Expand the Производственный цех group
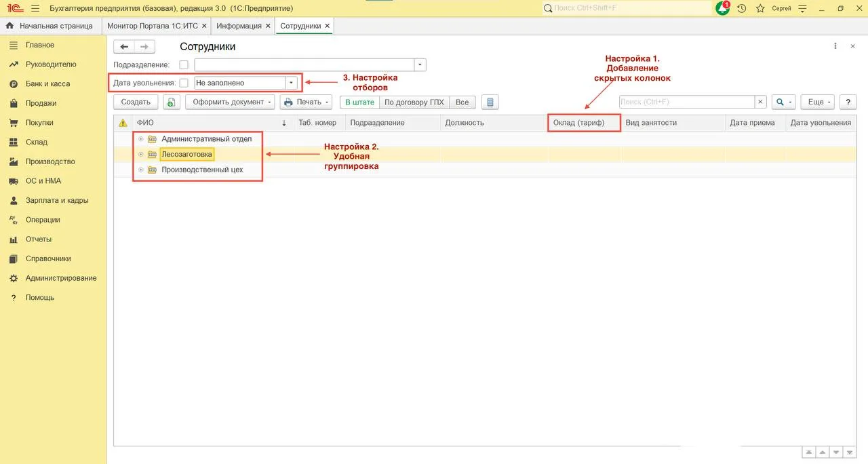Image resolution: width=868 pixels, height=464 pixels. (x=140, y=170)
